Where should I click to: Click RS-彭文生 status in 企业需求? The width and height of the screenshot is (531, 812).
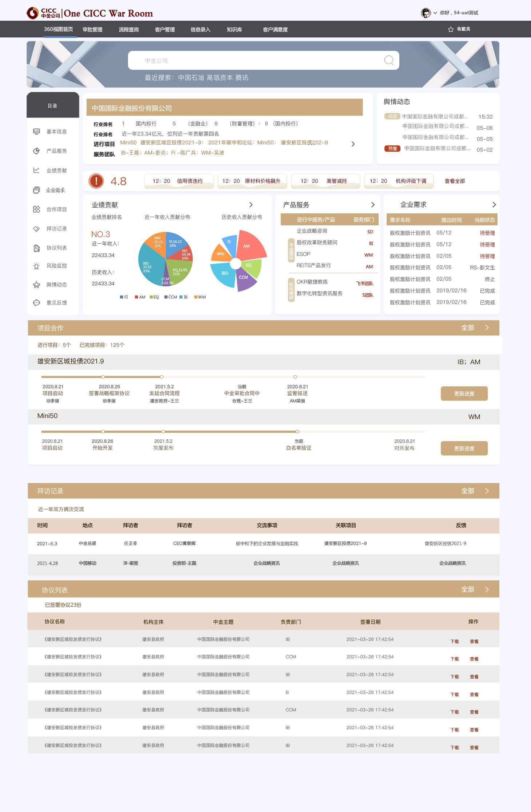pos(482,268)
